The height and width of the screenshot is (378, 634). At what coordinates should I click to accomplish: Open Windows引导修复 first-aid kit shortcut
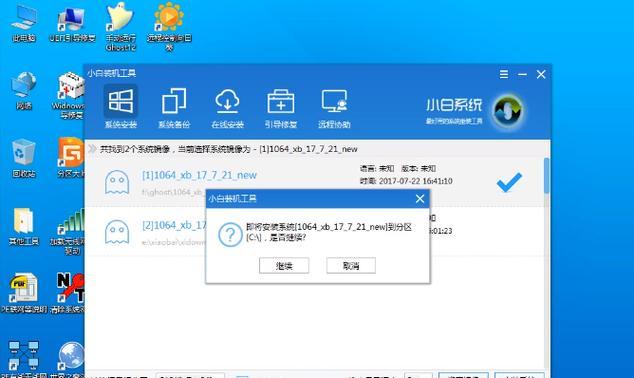point(69,95)
